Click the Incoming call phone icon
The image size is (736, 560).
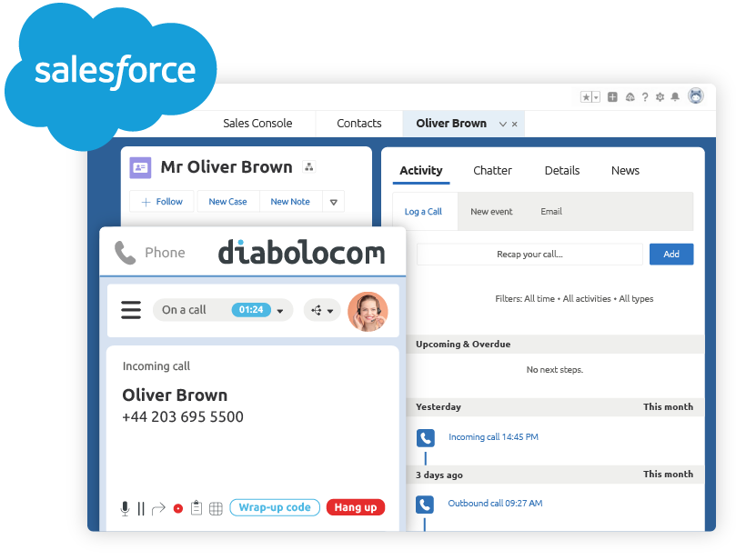point(425,438)
